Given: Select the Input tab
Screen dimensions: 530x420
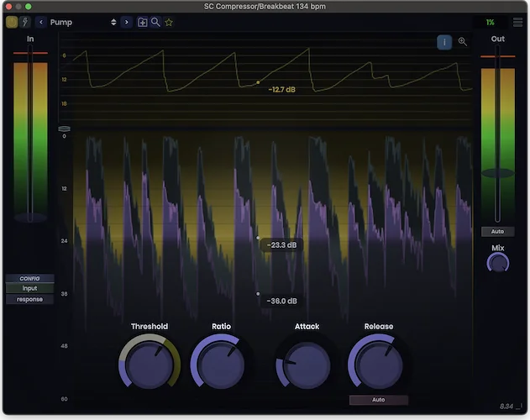Looking at the screenshot, I should tap(29, 288).
